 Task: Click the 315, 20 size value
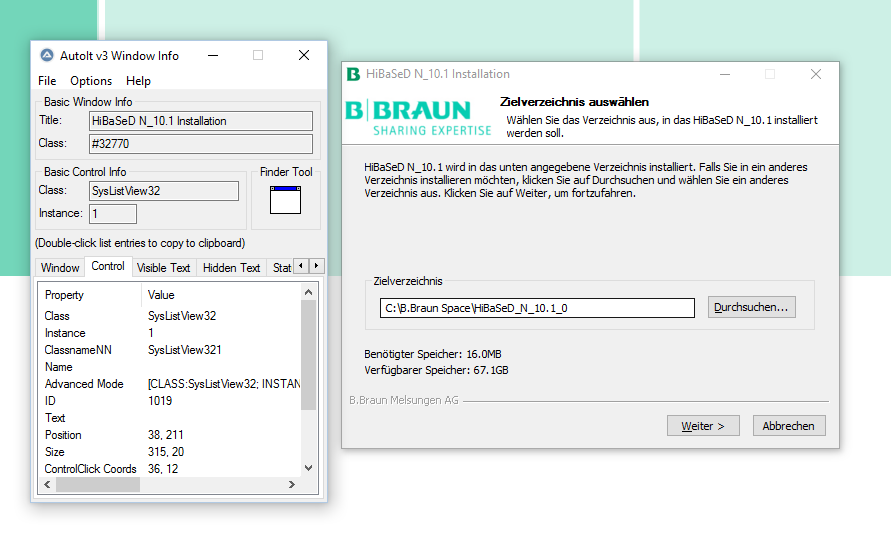coord(166,453)
